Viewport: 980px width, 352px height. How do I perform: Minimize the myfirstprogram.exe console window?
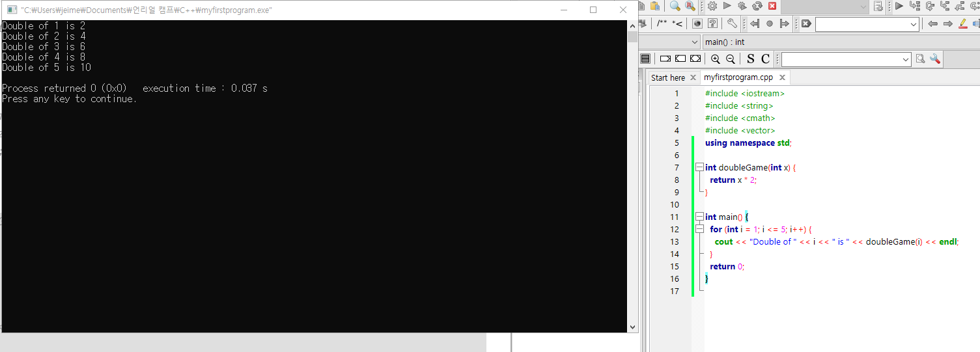point(563,10)
